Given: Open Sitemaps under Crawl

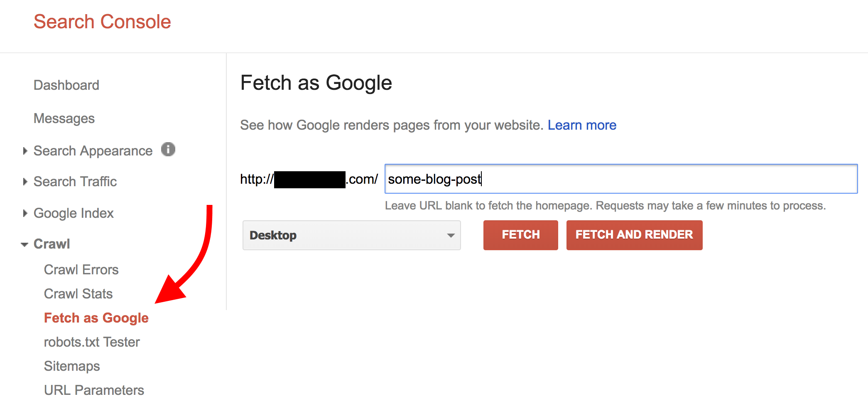Looking at the screenshot, I should [72, 366].
